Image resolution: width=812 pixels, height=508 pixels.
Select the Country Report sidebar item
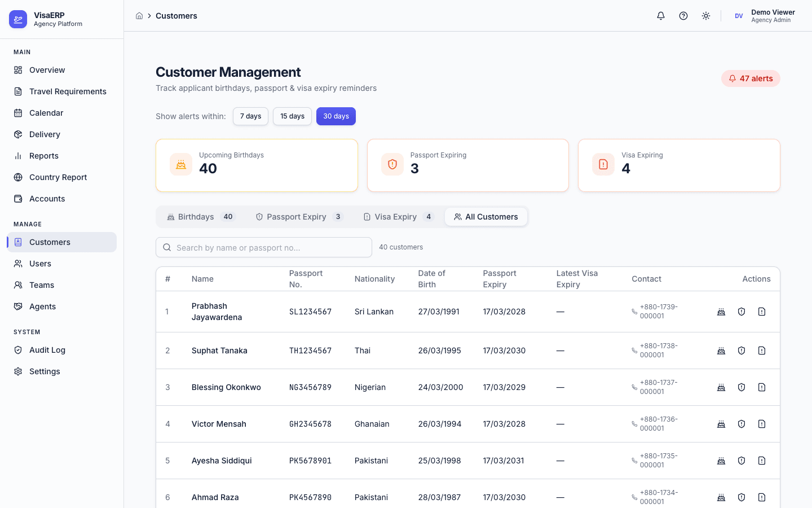pos(58,177)
